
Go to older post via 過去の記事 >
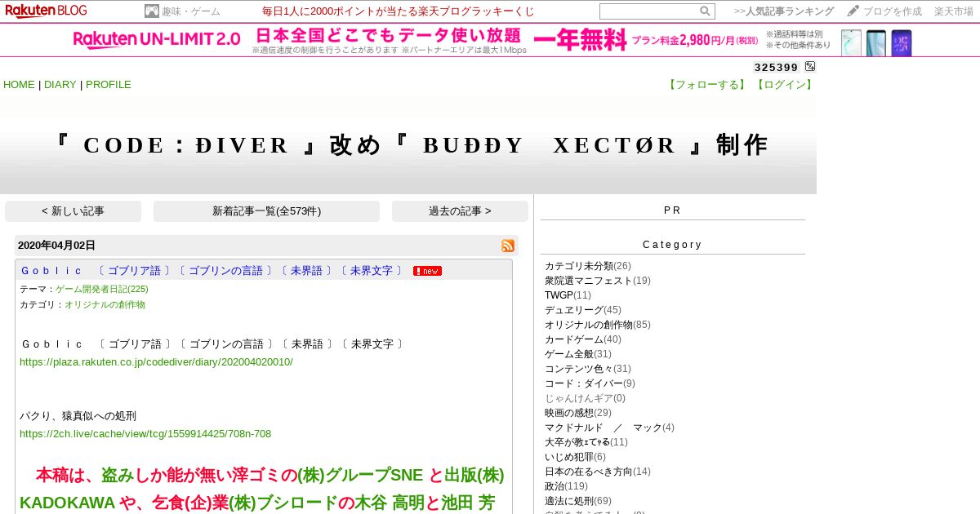pyautogui.click(x=460, y=211)
